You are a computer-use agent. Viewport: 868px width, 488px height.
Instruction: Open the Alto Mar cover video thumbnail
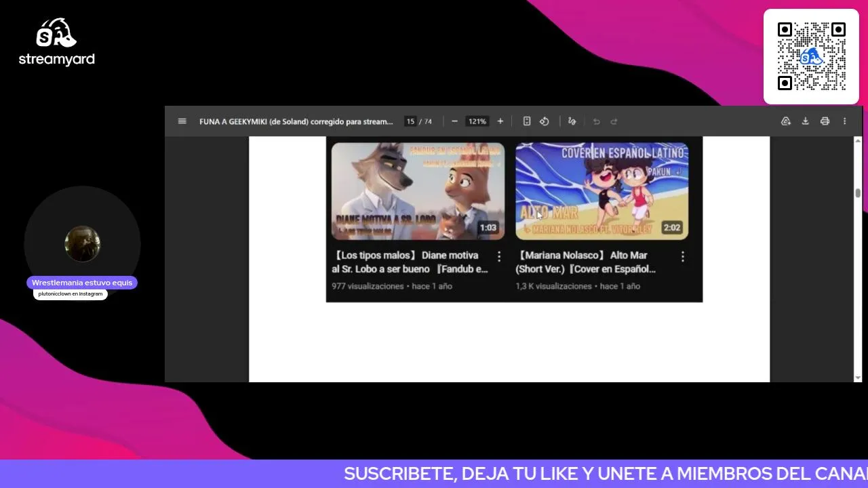pyautogui.click(x=602, y=191)
